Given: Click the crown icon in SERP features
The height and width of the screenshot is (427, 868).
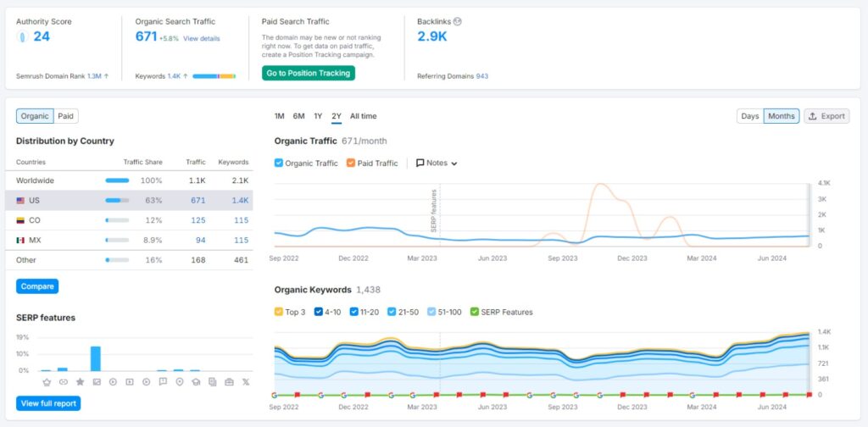Looking at the screenshot, I should 47,381.
